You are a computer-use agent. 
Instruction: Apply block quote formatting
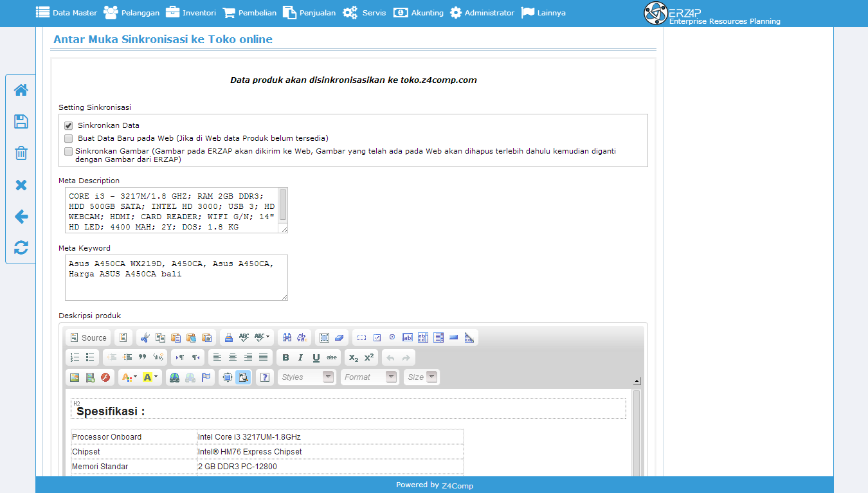click(143, 357)
